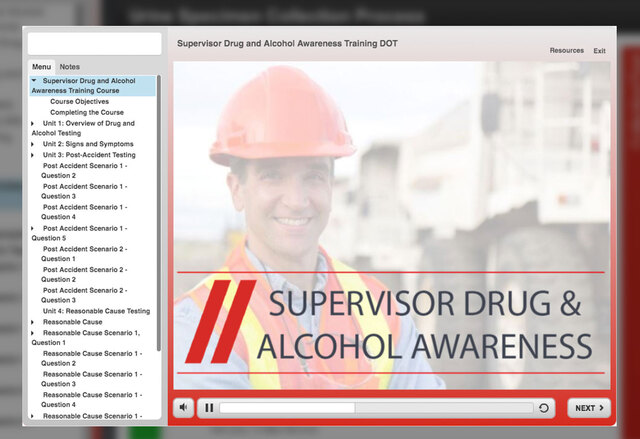Expand Reasonable Cause Scenario 1, Question 1
This screenshot has width=640, height=439.
(x=33, y=333)
